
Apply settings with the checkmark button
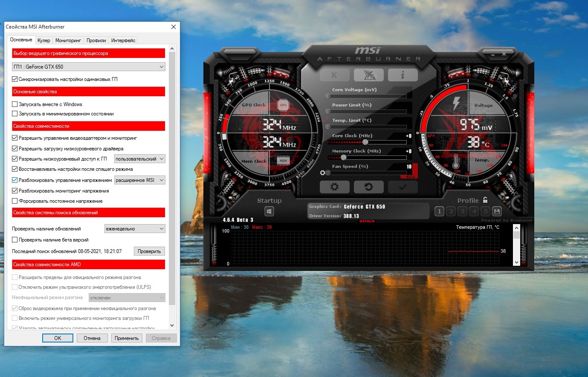coord(403,187)
